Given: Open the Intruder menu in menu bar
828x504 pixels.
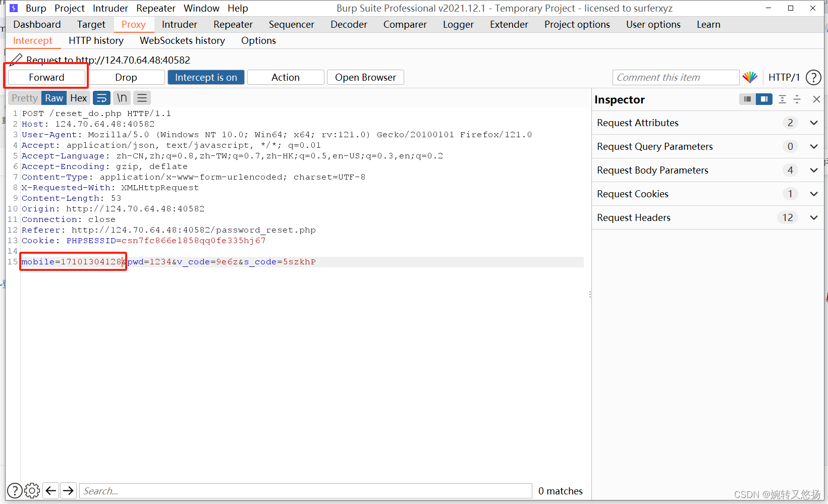Looking at the screenshot, I should tap(111, 8).
